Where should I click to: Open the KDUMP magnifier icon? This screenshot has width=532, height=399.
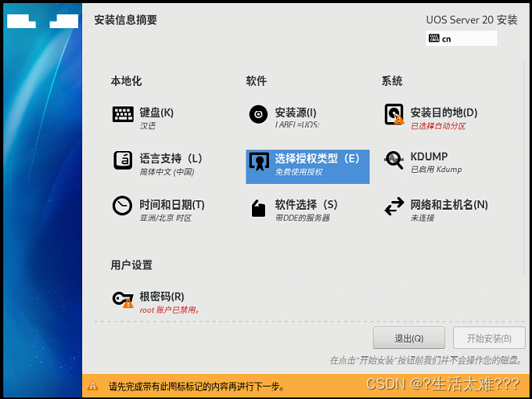click(x=394, y=160)
